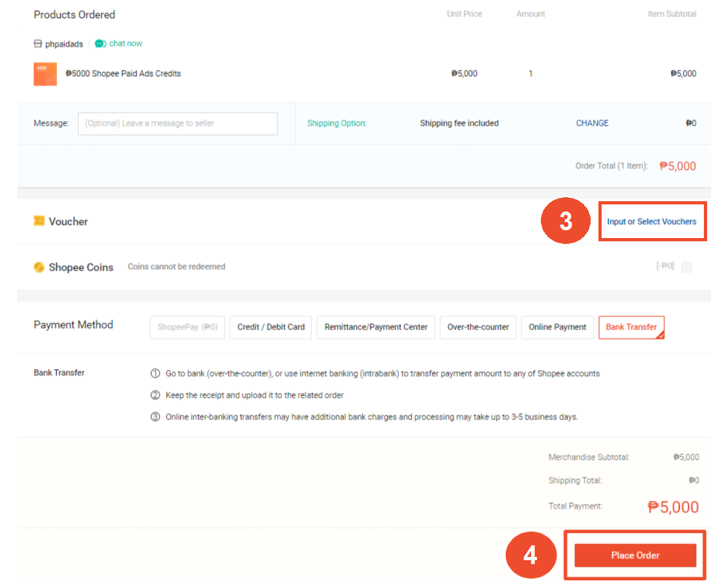711x588 pixels.
Task: Click the yellow Voucher ticket icon
Action: pyautogui.click(x=39, y=221)
